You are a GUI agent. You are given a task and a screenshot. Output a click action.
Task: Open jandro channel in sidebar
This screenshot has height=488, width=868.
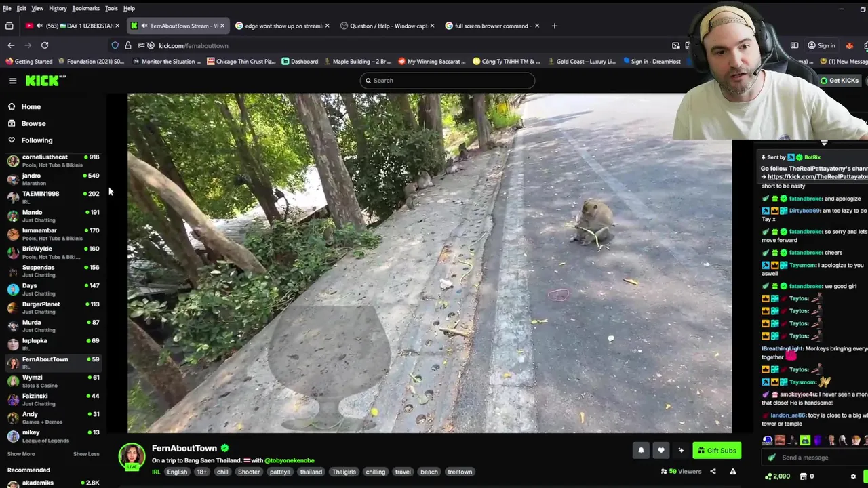tap(53, 179)
